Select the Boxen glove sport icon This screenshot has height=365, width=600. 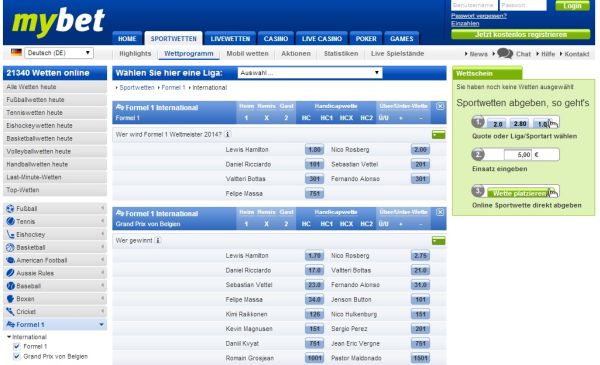click(x=10, y=299)
